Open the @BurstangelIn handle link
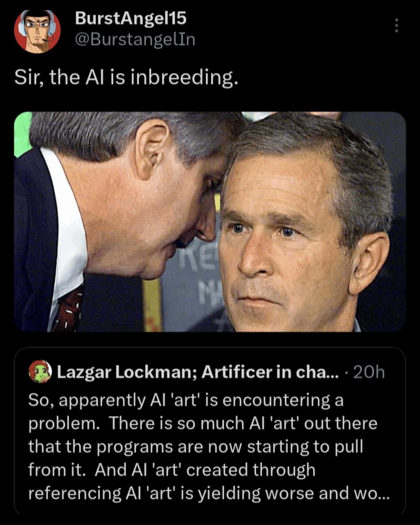The image size is (420, 525). click(x=135, y=40)
